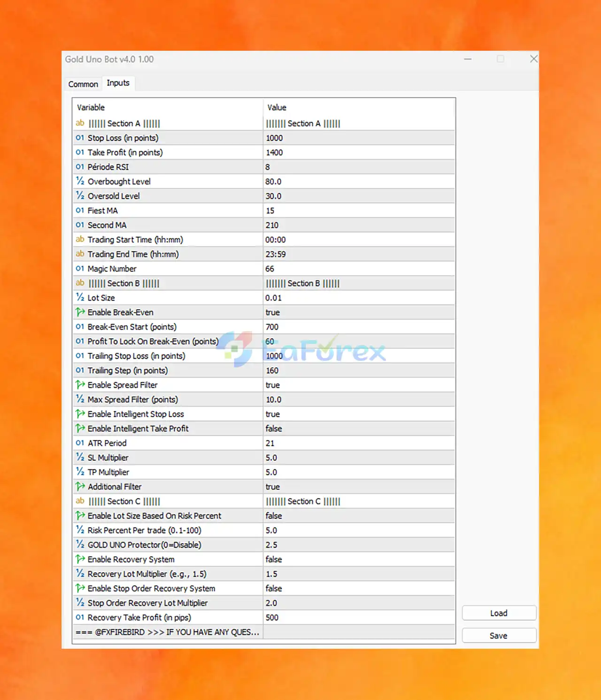
Task: Click the boolean icon beside Enable Break-Even
Action: click(x=80, y=312)
